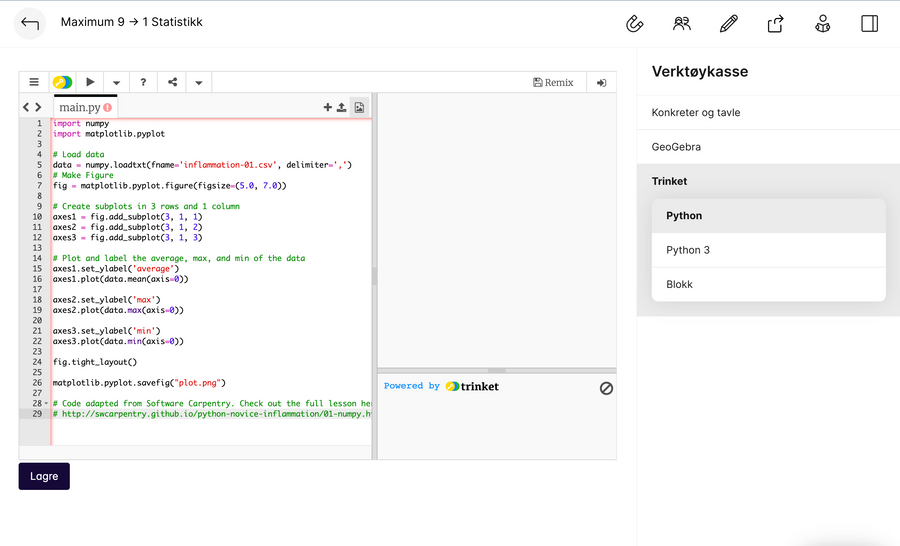The image size is (900, 546).
Task: Open the GeoGebra section
Action: click(x=768, y=147)
